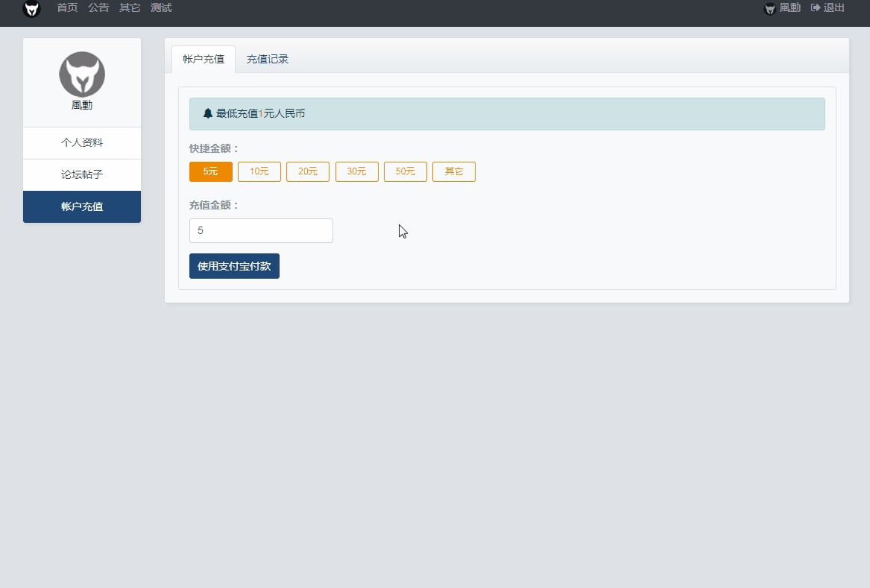Screen dimensions: 870x588
Task: Open 个人资料 in the sidebar
Action: (x=82, y=142)
